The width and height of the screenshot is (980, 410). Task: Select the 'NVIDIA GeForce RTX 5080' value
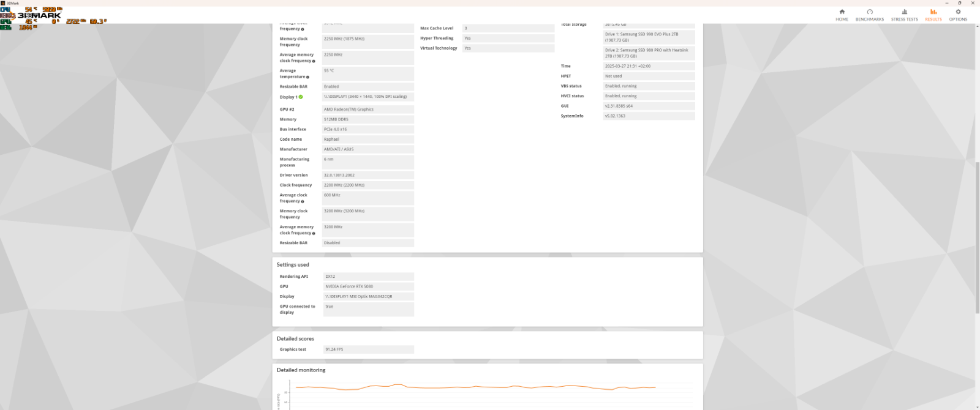point(368,286)
